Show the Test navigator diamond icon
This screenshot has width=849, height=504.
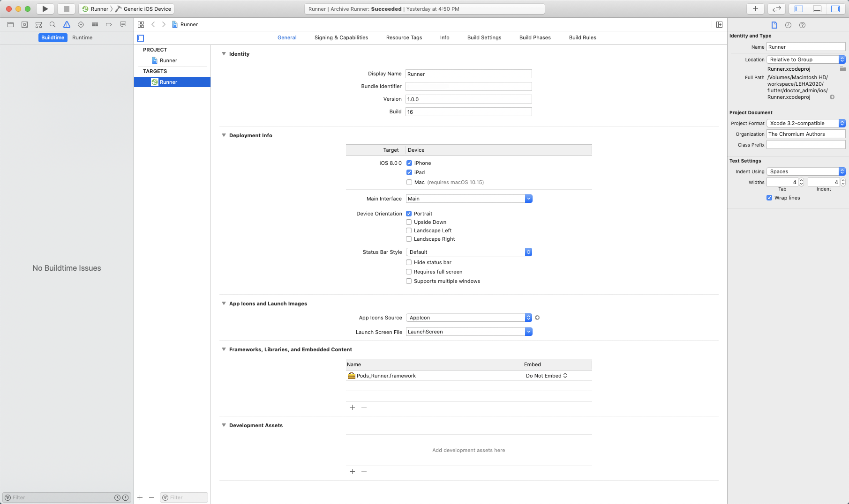pyautogui.click(x=81, y=24)
